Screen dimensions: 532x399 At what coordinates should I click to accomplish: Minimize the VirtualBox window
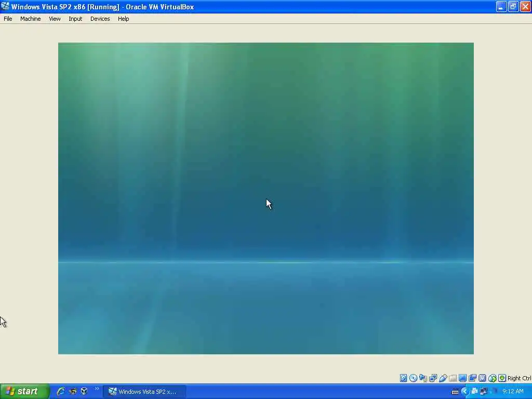(501, 6)
